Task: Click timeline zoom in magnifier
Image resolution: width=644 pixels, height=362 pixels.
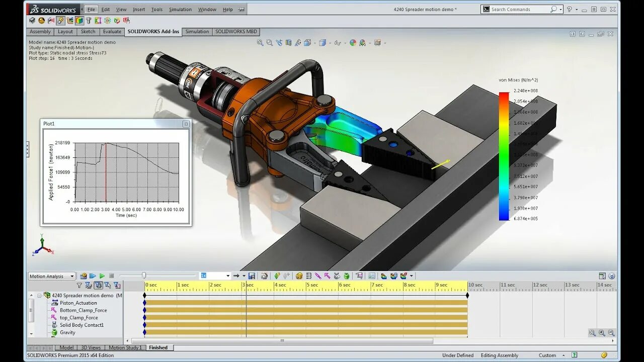Action: pyautogui.click(x=602, y=333)
